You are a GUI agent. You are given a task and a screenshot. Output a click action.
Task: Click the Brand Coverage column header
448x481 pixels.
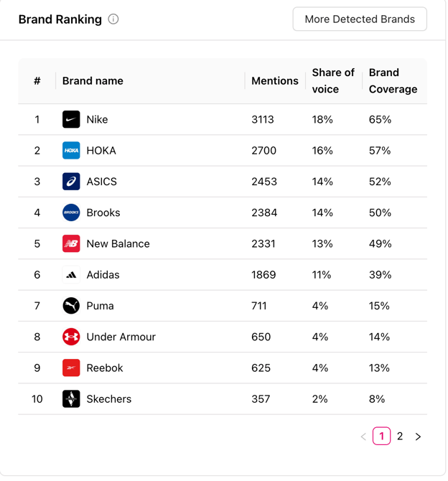(x=393, y=81)
